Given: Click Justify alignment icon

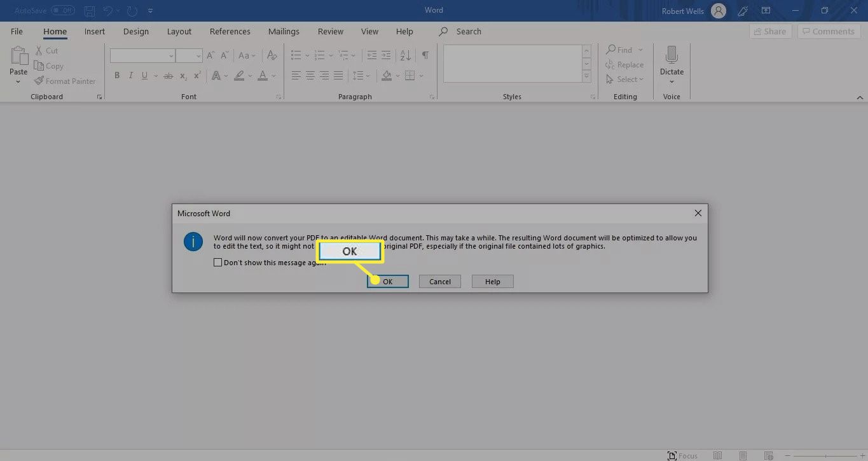Looking at the screenshot, I should [338, 76].
